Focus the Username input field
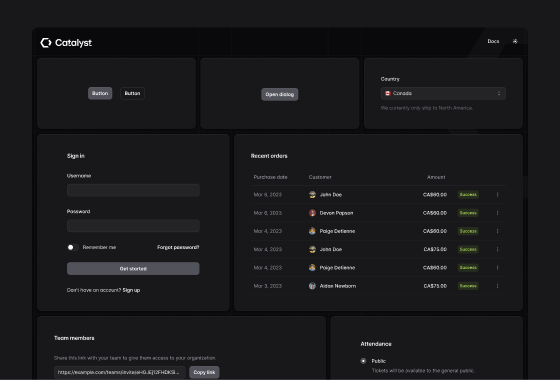 pos(133,190)
